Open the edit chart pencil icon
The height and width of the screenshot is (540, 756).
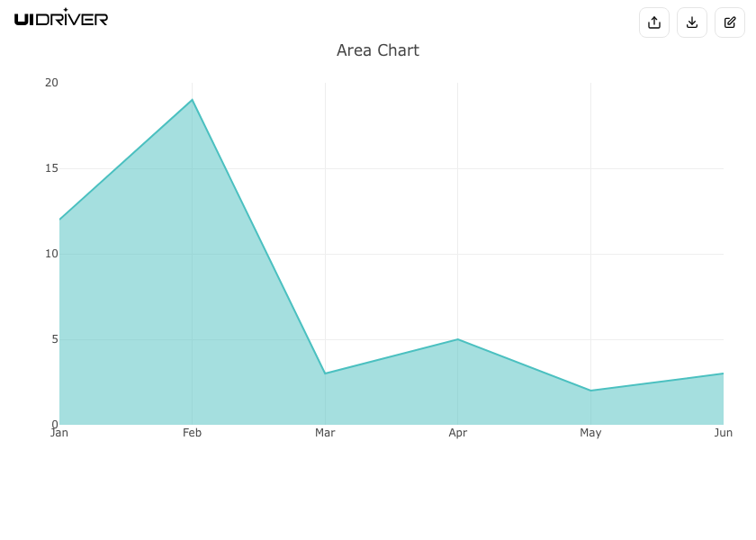pos(730,22)
